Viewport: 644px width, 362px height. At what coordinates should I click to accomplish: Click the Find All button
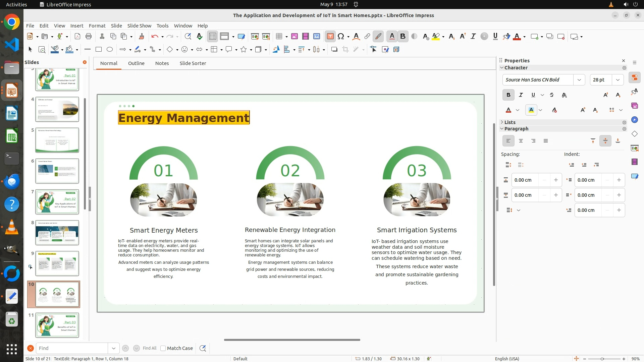pyautogui.click(x=149, y=348)
